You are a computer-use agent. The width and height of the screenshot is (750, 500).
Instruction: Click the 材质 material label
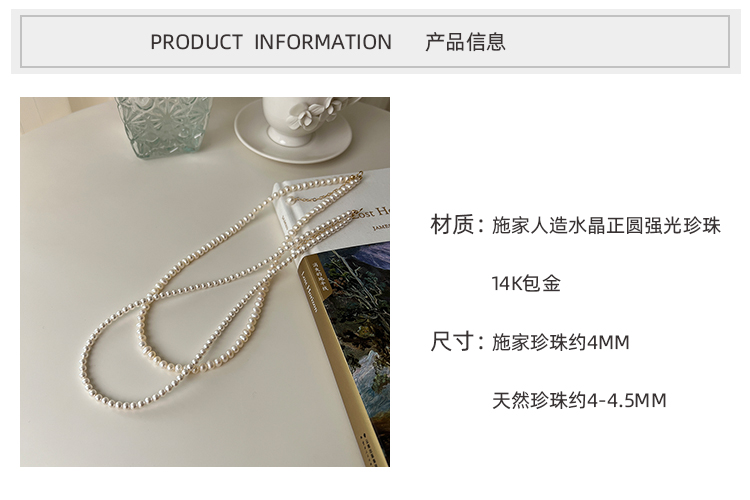(x=452, y=224)
